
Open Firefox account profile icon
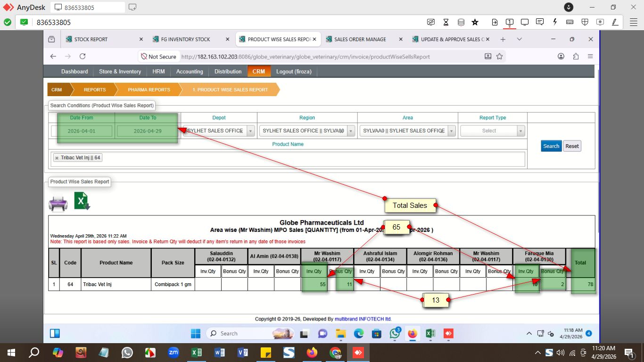click(x=561, y=56)
